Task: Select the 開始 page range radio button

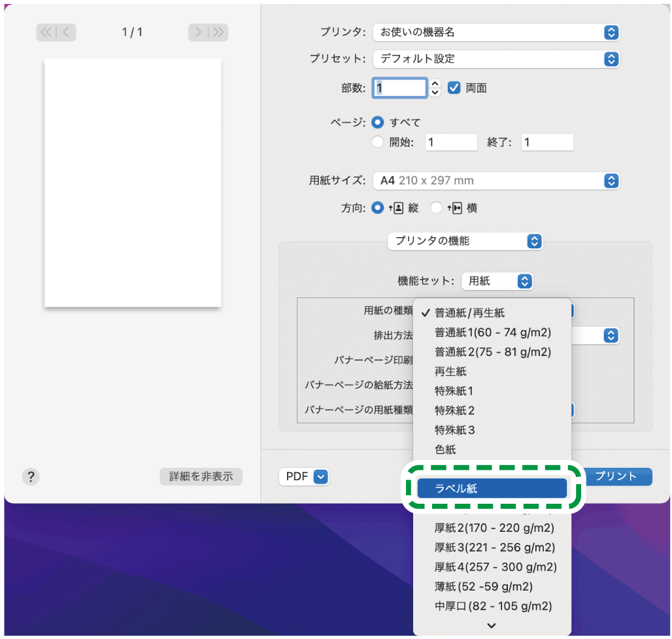Action: [x=378, y=142]
